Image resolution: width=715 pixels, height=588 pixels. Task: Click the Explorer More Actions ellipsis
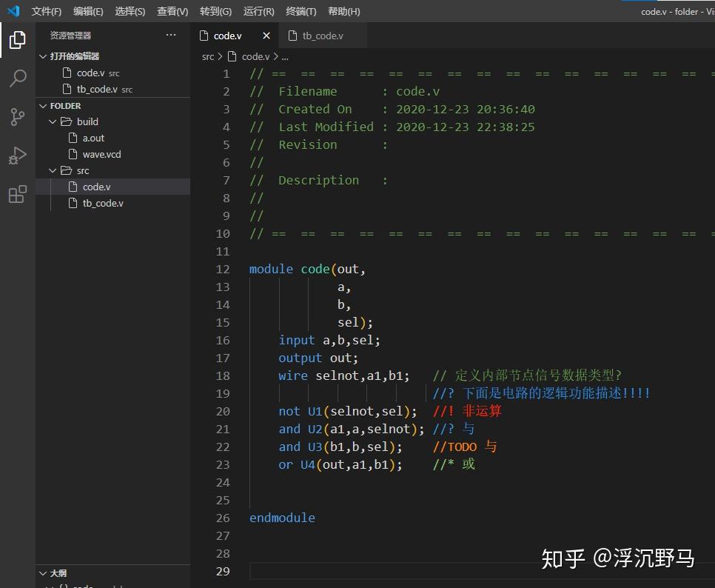click(x=171, y=34)
